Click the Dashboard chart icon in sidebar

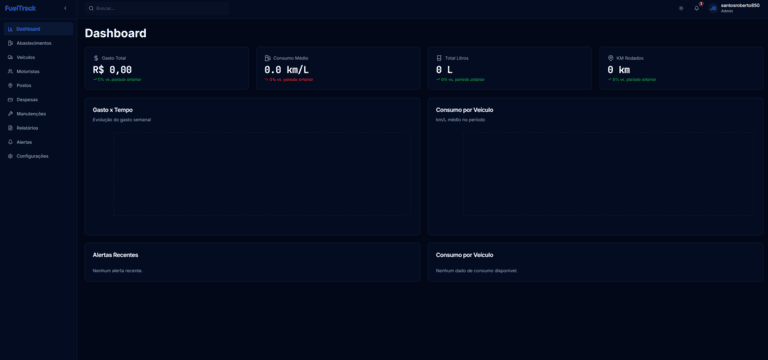tap(10, 29)
